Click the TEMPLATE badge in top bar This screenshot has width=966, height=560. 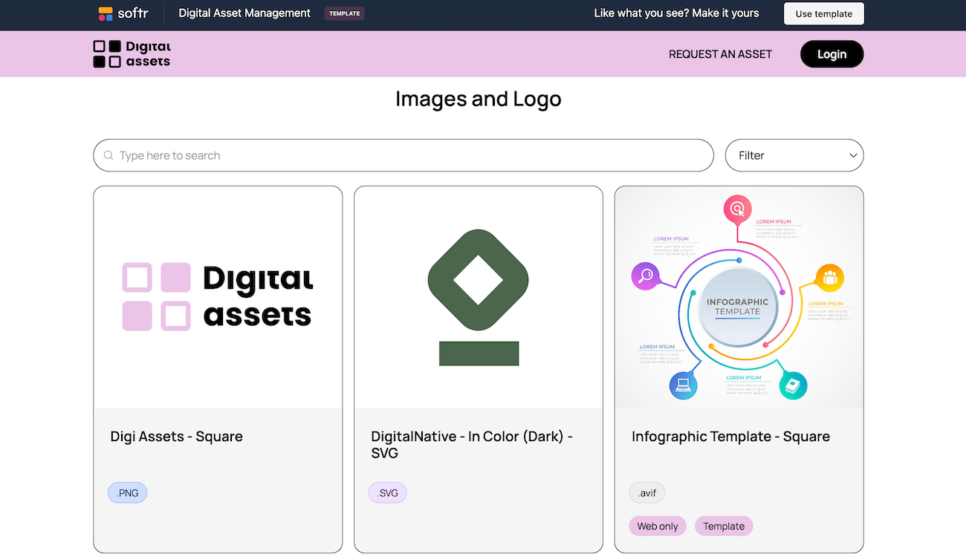point(345,13)
